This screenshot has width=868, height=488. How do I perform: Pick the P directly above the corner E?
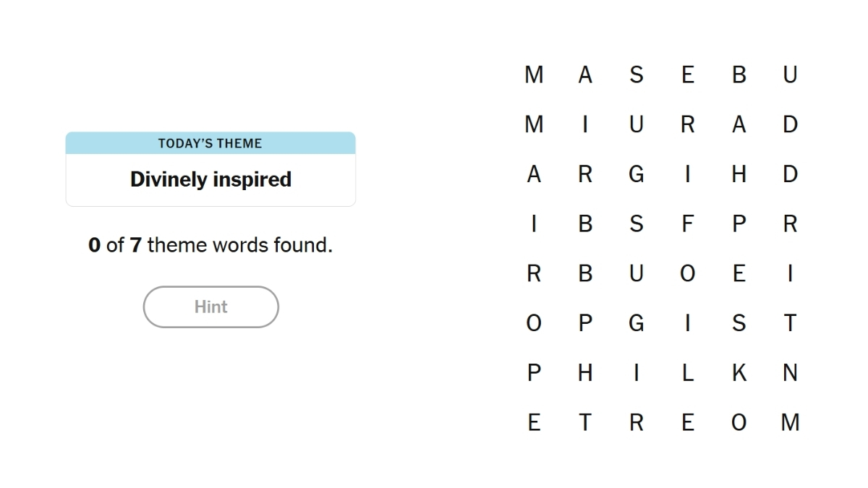pos(534,373)
